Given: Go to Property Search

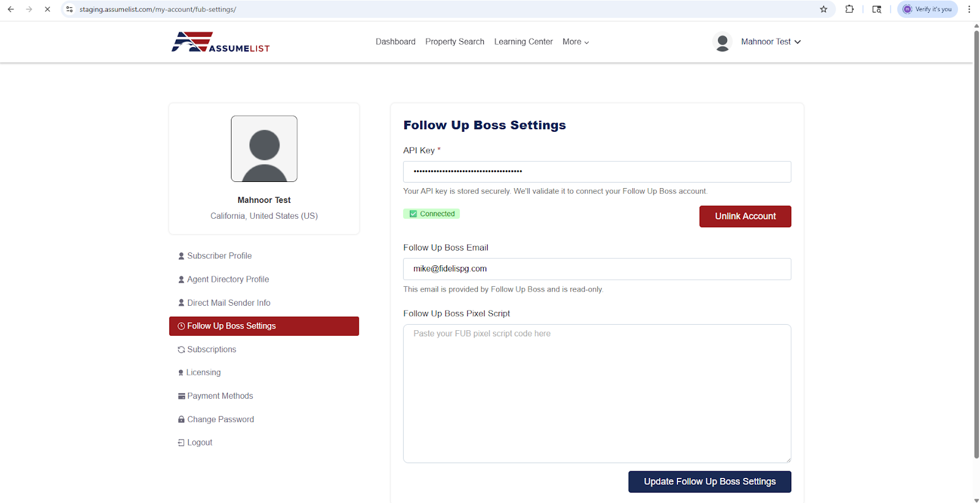Looking at the screenshot, I should tap(454, 42).
